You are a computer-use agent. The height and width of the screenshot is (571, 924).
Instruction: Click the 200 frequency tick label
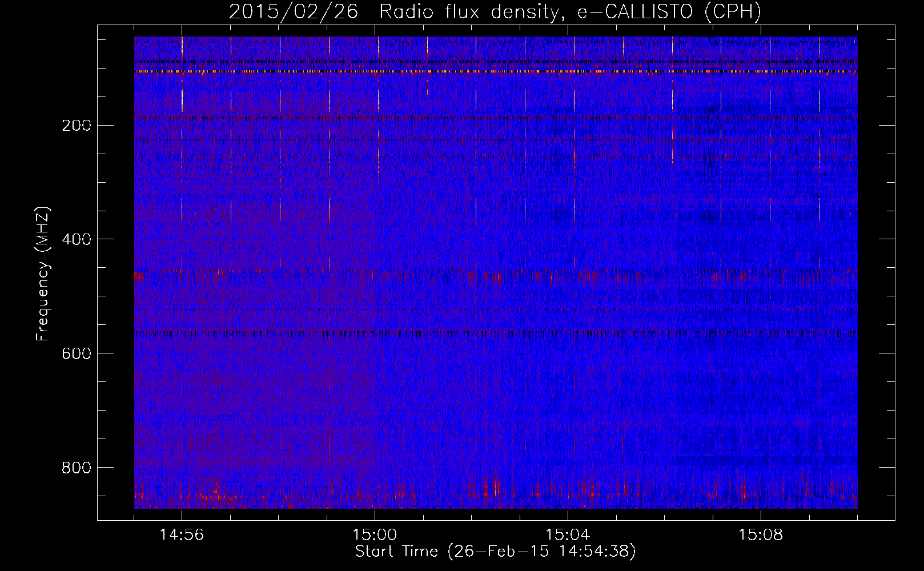pyautogui.click(x=77, y=125)
